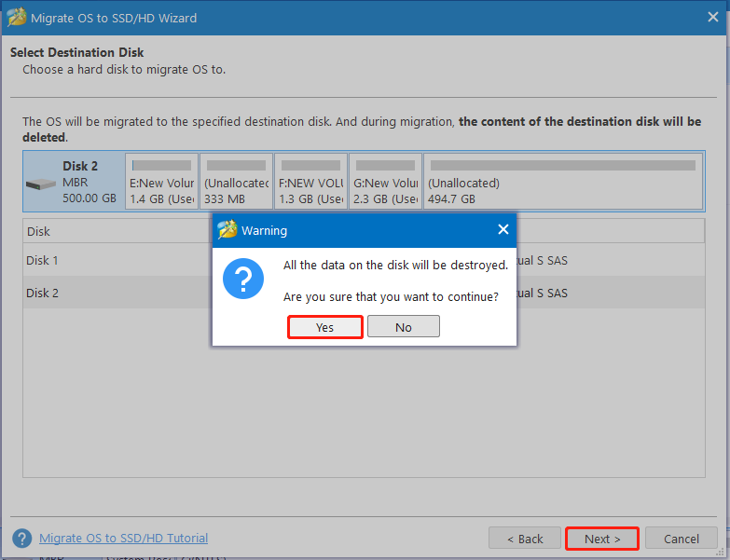730x560 pixels.
Task: Close the Migrate OS to SSD/HD Wizard window
Action: pyautogui.click(x=713, y=17)
